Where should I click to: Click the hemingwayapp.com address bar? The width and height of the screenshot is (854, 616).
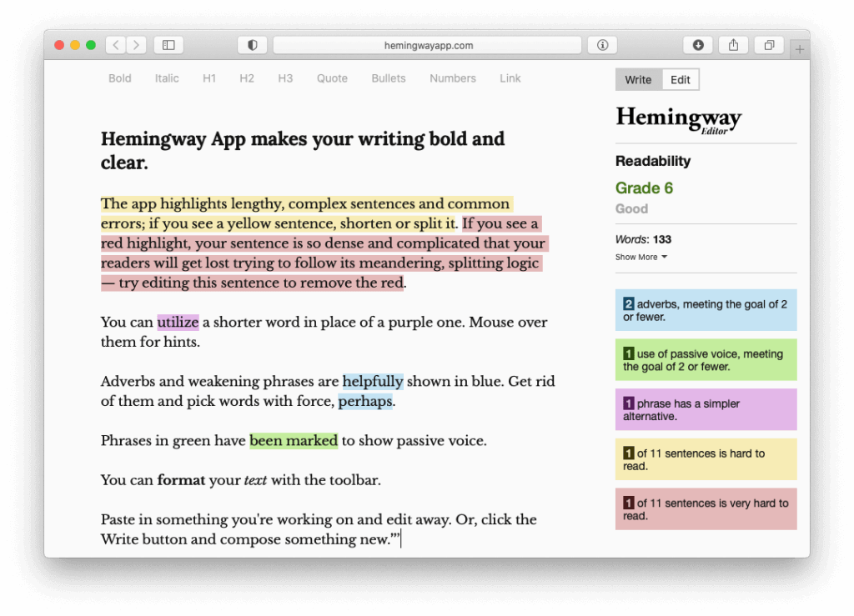(428, 45)
